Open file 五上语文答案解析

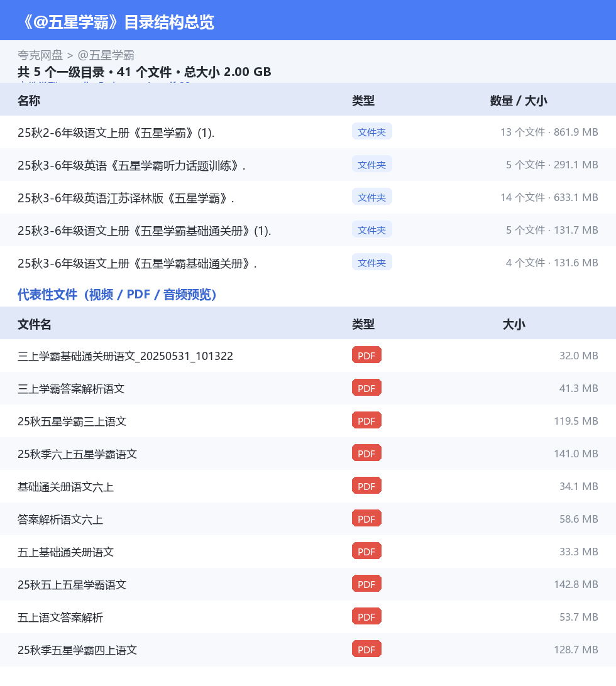pos(60,618)
